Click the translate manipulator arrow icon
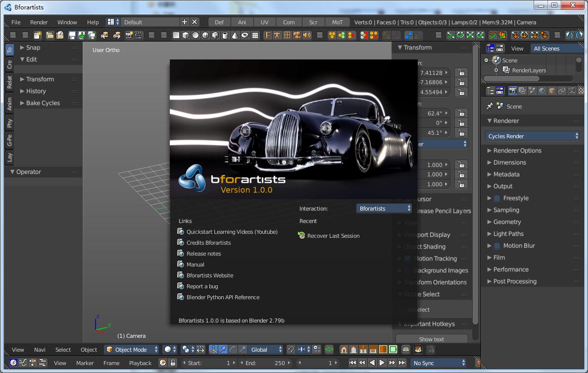588x373 pixels. tap(223, 349)
